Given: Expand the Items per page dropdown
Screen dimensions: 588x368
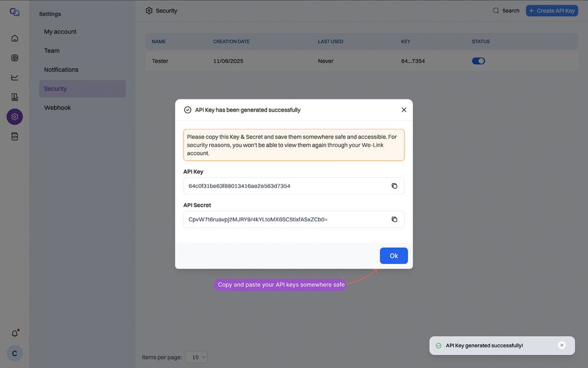Looking at the screenshot, I should tap(196, 357).
